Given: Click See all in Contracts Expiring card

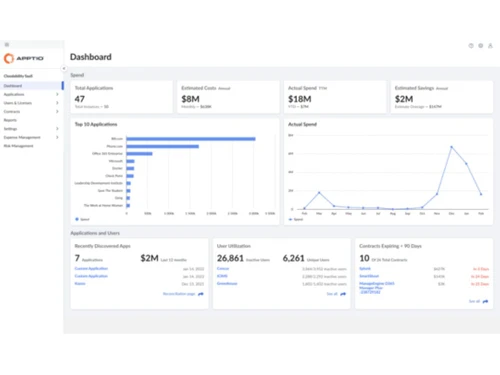Looking at the screenshot, I should pos(474,301).
